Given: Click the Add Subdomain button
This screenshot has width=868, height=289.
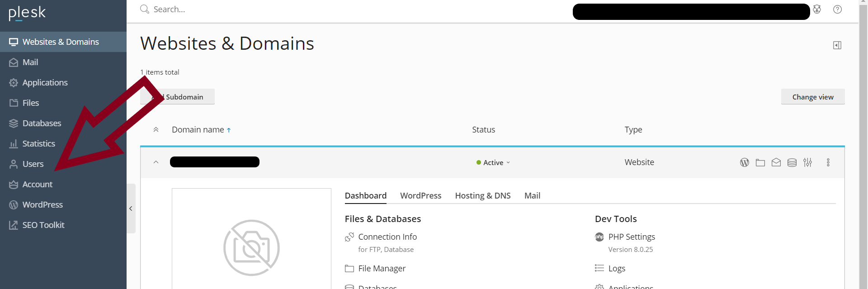Looking at the screenshot, I should 177,97.
